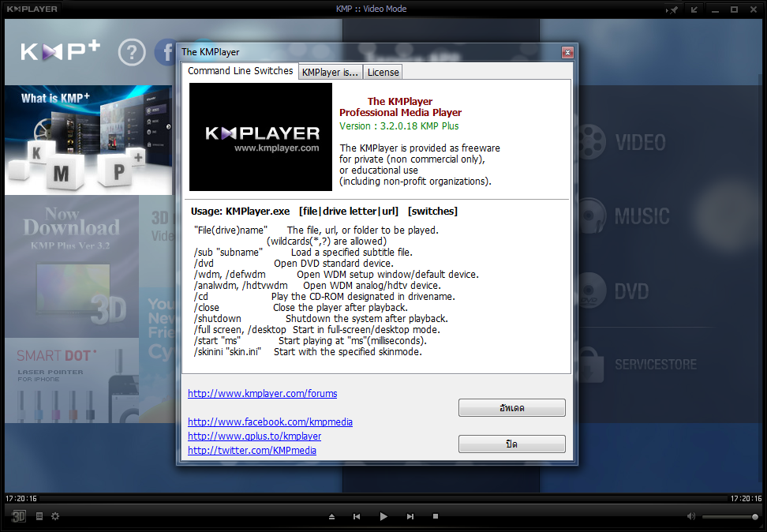Click the Now Download KMP Plus banner
Screen dimensions: 767x532
(72, 266)
